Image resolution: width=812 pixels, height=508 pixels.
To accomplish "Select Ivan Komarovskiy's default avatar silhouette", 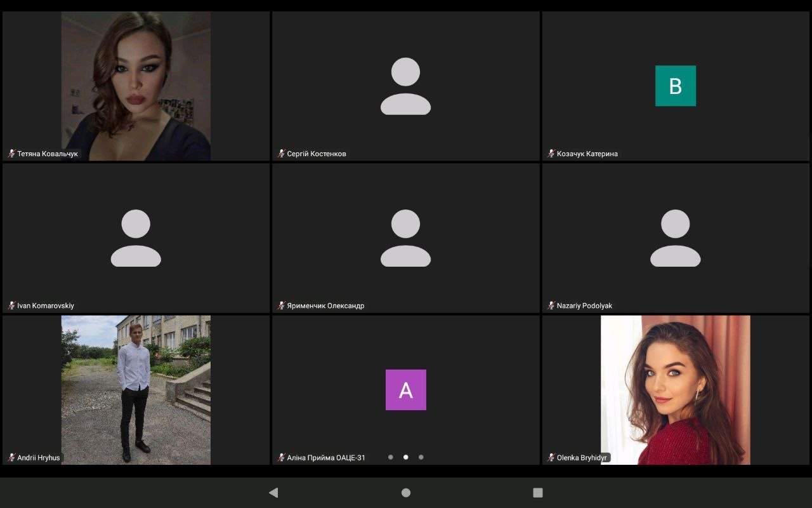I will tap(136, 238).
